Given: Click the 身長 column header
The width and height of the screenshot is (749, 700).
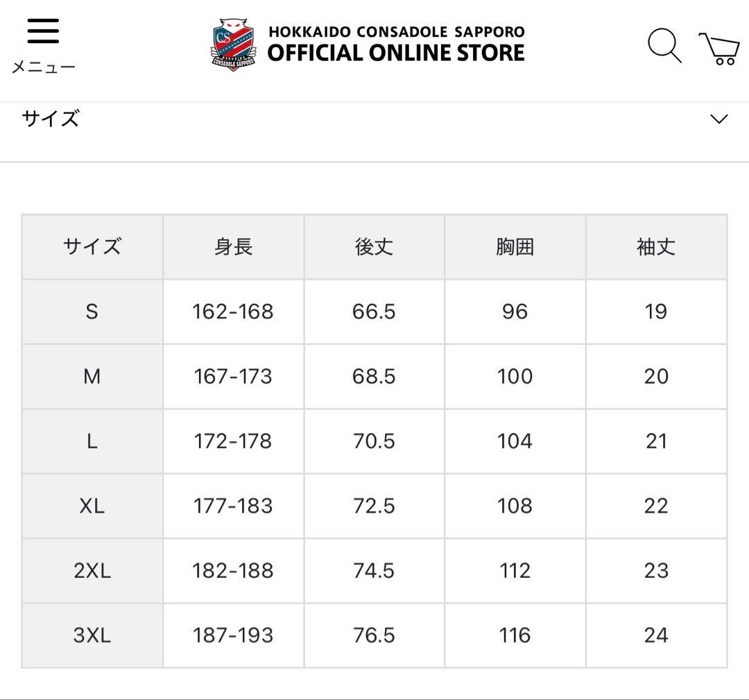Looking at the screenshot, I should point(233,247).
